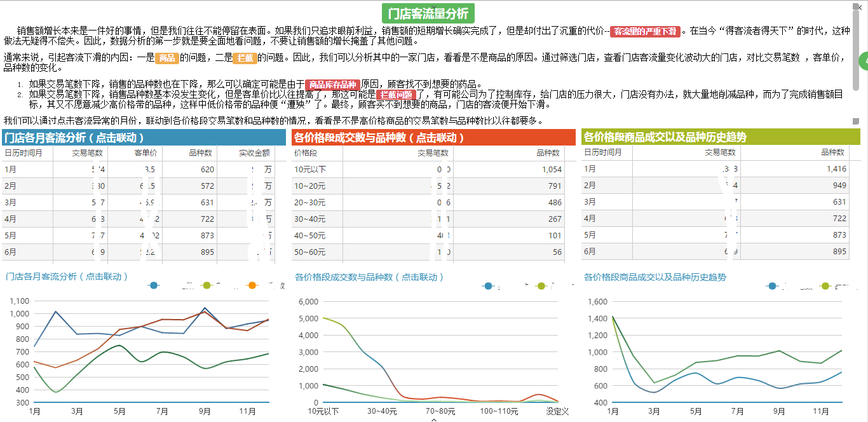This screenshot has height=422, width=868.
Task: Toggle the green series in history trend chart legend
Action: tap(824, 286)
